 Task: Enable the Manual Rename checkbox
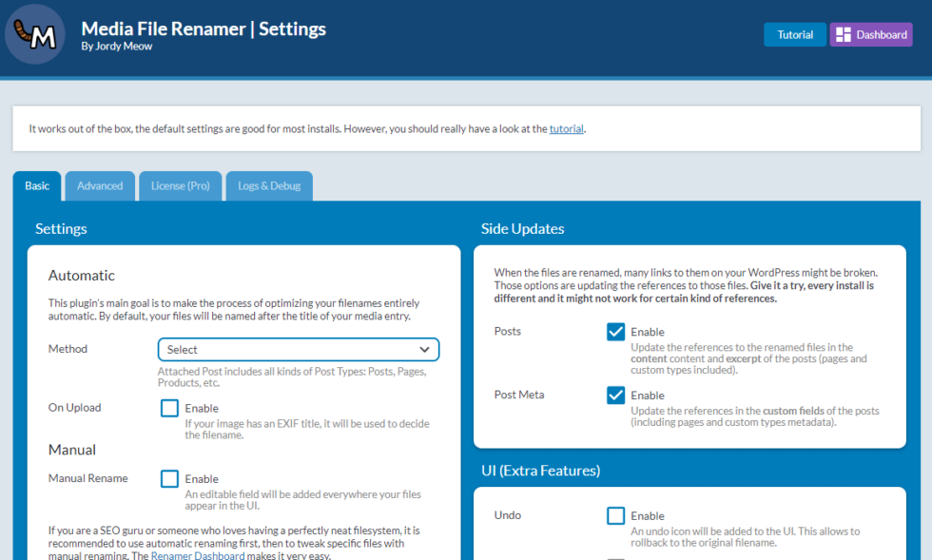click(x=169, y=478)
